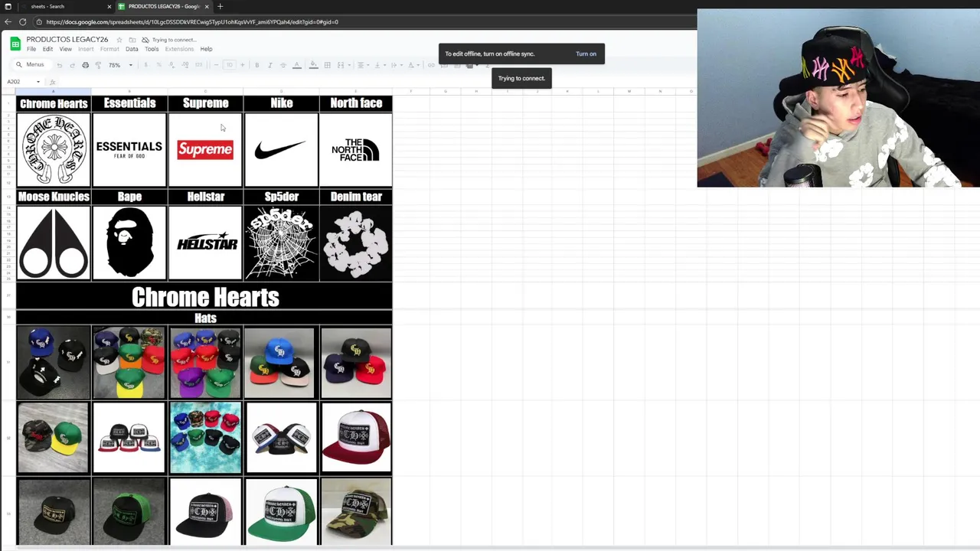Click the font size input box
980x551 pixels.
point(229,65)
